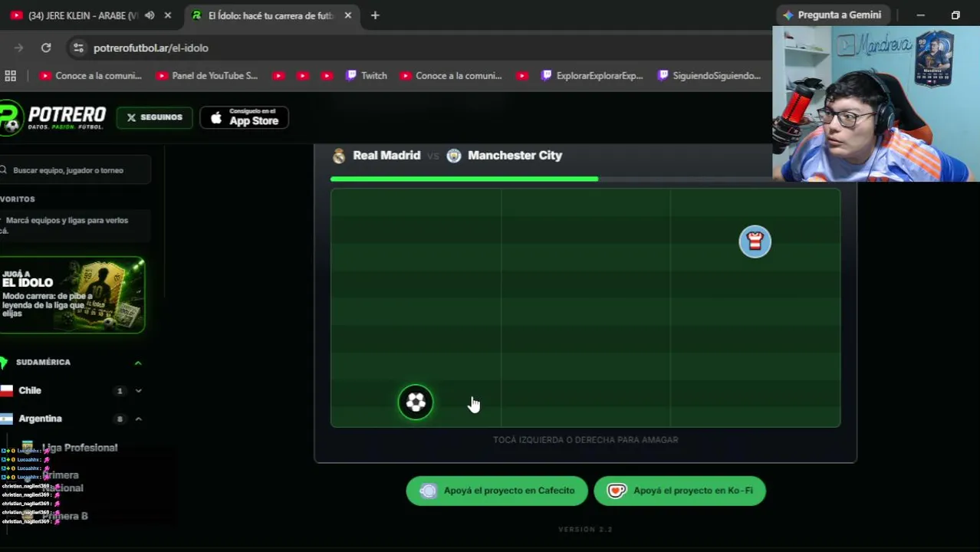Click the soccer ball icon on the pitch
The height and width of the screenshot is (552, 980).
(x=416, y=402)
